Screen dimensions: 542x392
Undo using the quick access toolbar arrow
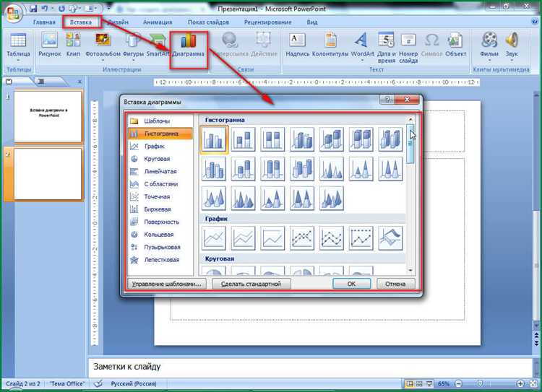click(x=44, y=8)
